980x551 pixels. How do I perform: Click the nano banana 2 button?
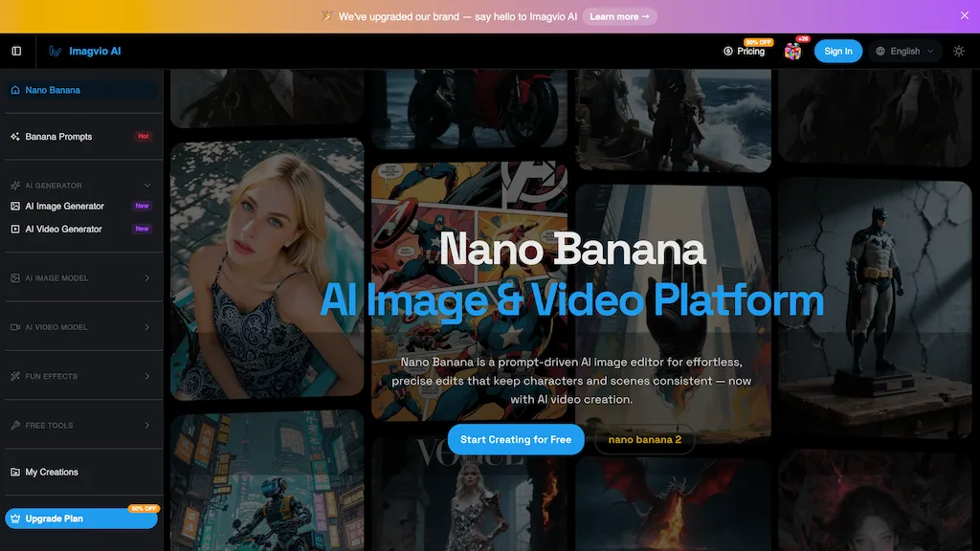[644, 440]
